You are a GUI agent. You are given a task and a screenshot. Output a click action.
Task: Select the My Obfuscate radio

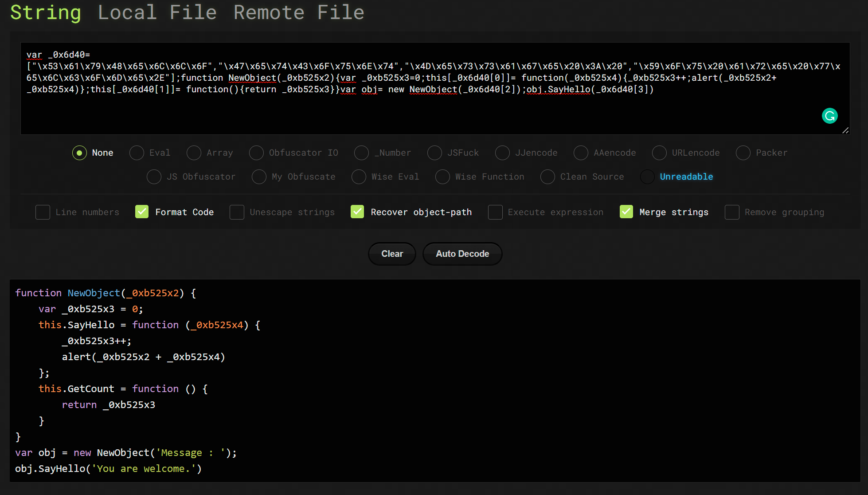(x=259, y=177)
